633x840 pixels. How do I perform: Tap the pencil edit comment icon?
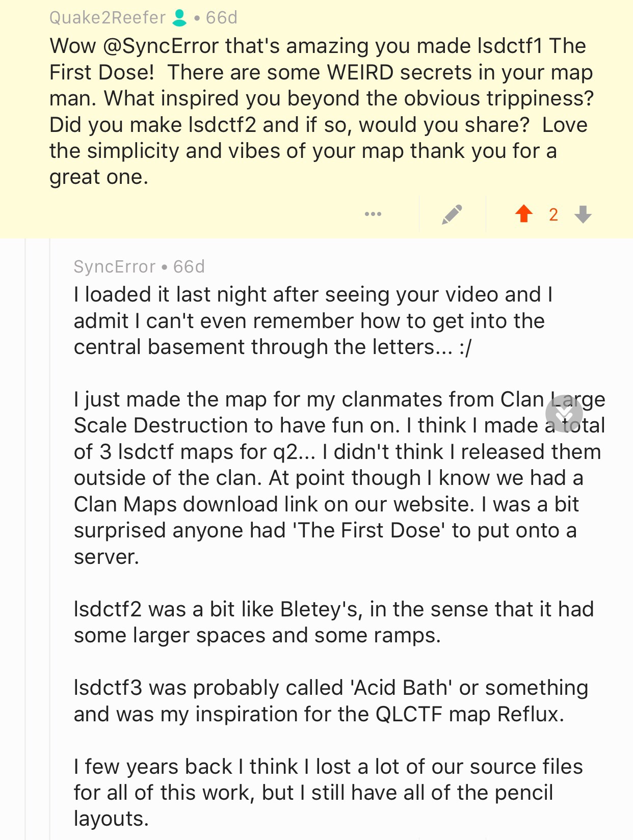[452, 214]
